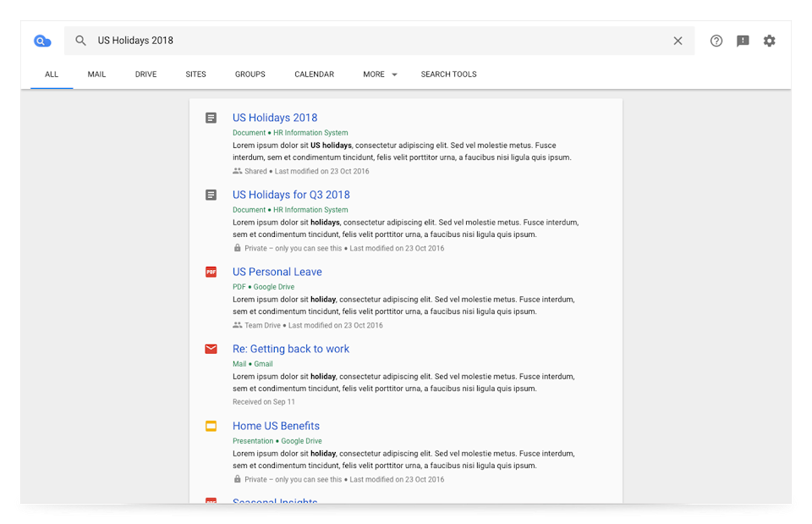Clear the search query with X icon
The image size is (812, 524).
tap(678, 41)
